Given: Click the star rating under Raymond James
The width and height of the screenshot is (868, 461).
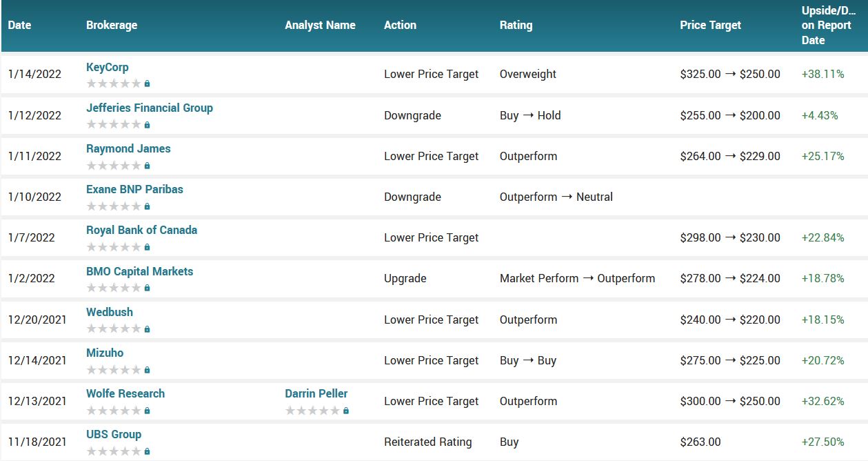Looking at the screenshot, I should (114, 166).
